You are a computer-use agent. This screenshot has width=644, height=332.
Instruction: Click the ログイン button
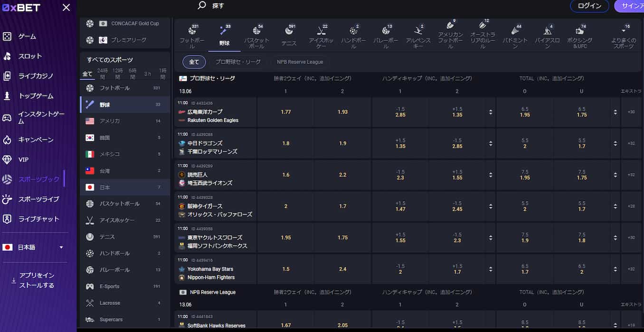coord(589,6)
